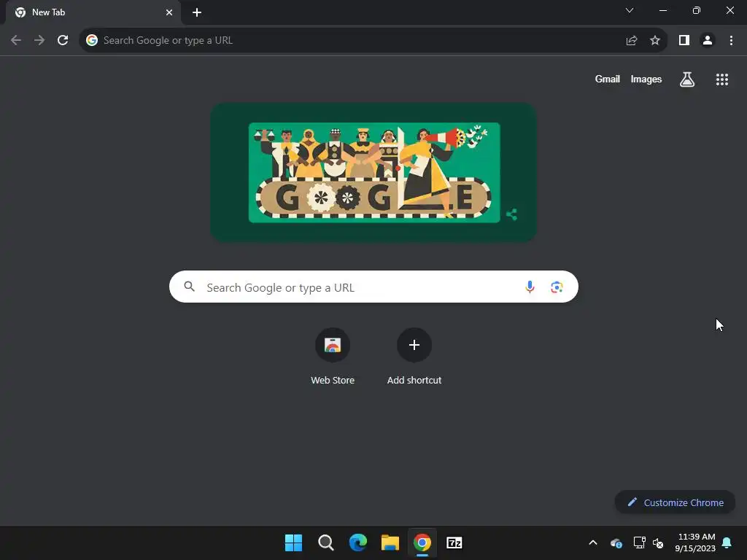This screenshot has height=560, width=747.
Task: Open Windows taskbar search
Action: 326,542
